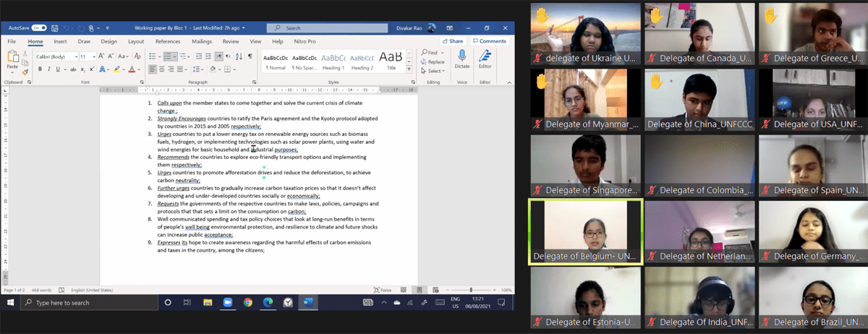
Task: Open the References tab
Action: [x=168, y=42]
